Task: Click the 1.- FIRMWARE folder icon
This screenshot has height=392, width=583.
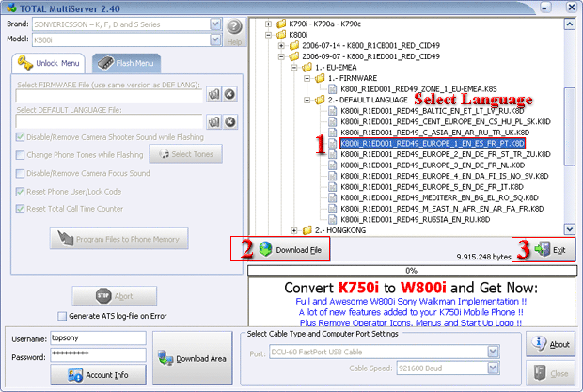Action: [x=320, y=78]
